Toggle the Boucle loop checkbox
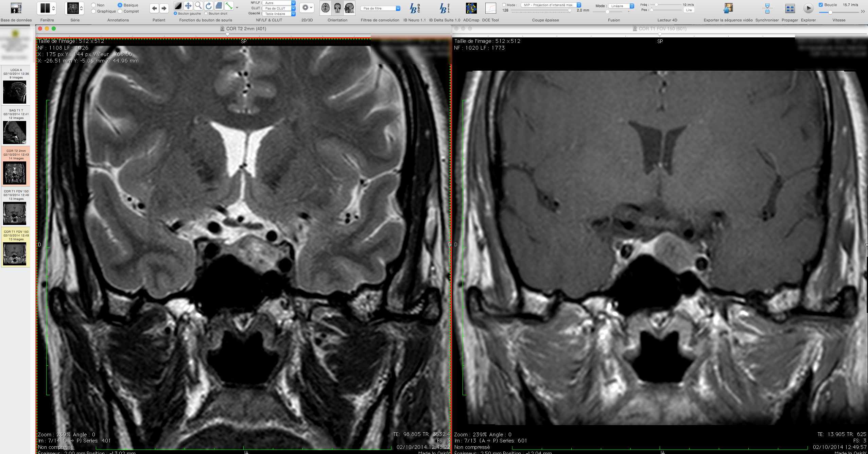Viewport: 868px width, 454px height. [x=821, y=5]
